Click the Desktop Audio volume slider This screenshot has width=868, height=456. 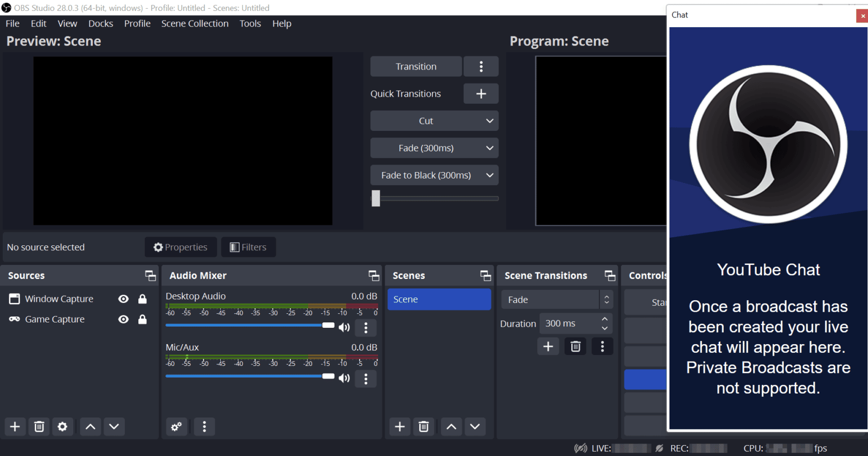point(250,325)
